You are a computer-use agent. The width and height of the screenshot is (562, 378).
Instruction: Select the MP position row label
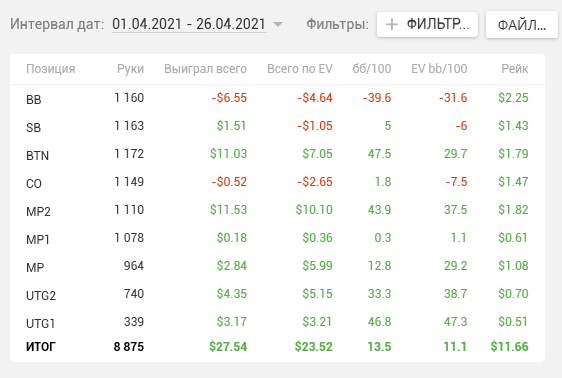click(35, 267)
